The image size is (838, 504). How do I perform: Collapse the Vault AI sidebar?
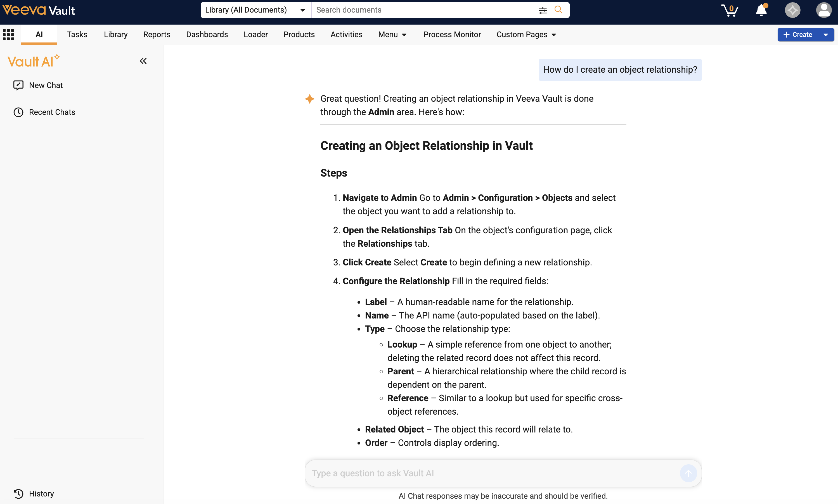pyautogui.click(x=143, y=61)
